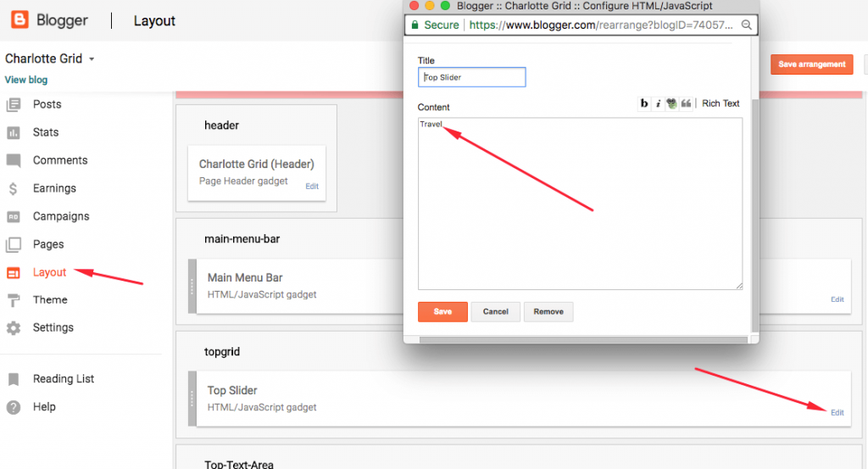Click the header section heading

pyautogui.click(x=221, y=126)
